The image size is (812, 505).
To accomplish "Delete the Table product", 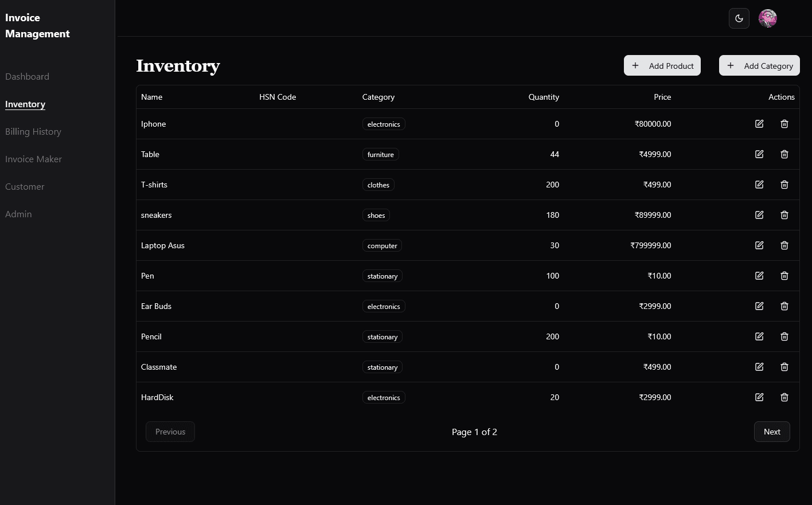I will (784, 154).
